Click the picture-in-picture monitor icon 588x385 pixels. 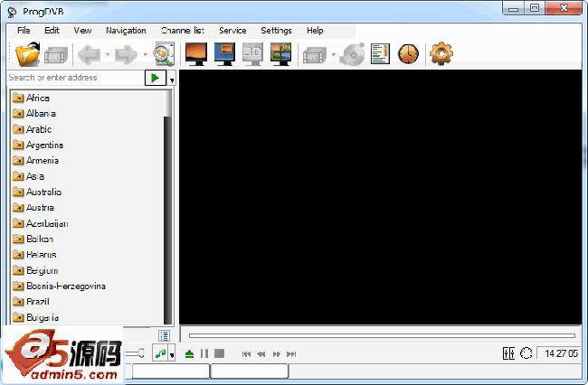(x=224, y=54)
